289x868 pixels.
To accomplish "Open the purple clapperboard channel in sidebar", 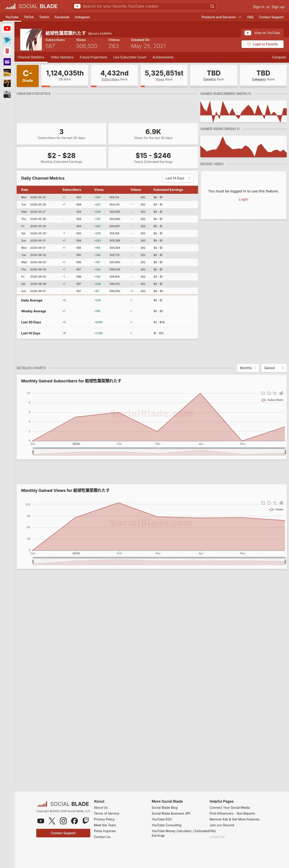I will (7, 62).
